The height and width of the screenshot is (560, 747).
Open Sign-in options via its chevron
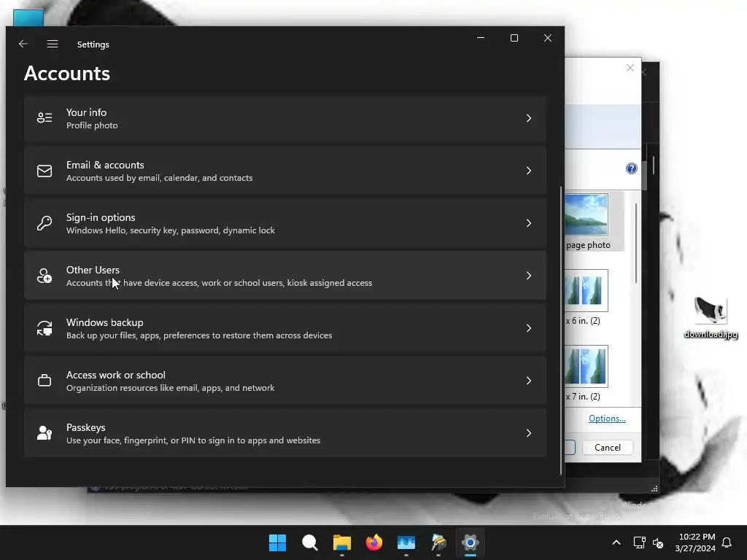click(528, 223)
